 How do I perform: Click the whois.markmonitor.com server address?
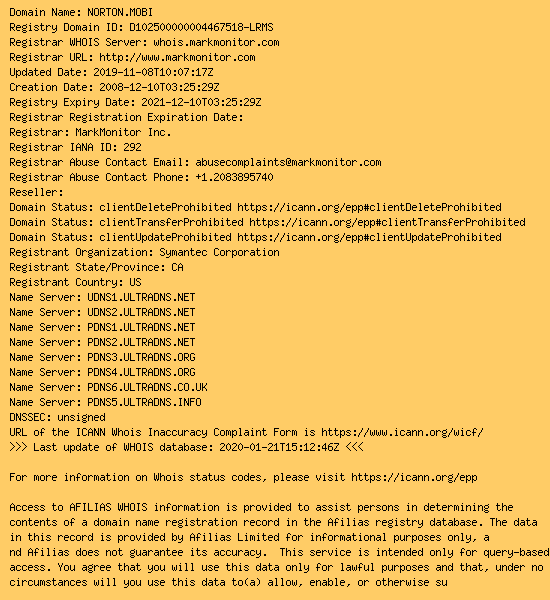pyautogui.click(x=216, y=42)
